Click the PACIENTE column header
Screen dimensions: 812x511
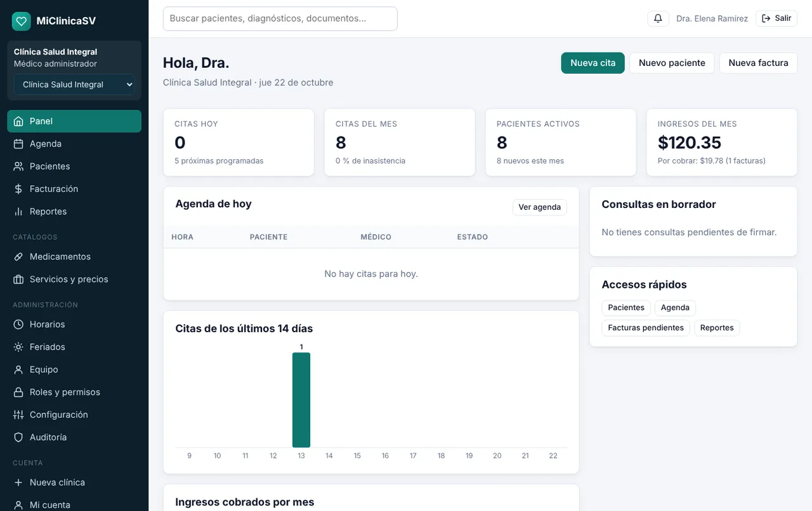coord(269,237)
